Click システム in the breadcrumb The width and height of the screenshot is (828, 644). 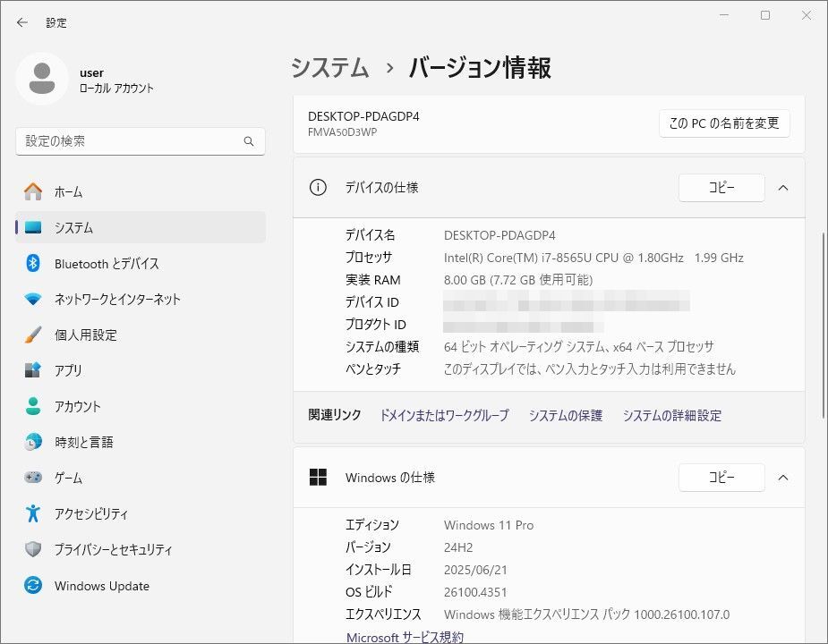330,68
